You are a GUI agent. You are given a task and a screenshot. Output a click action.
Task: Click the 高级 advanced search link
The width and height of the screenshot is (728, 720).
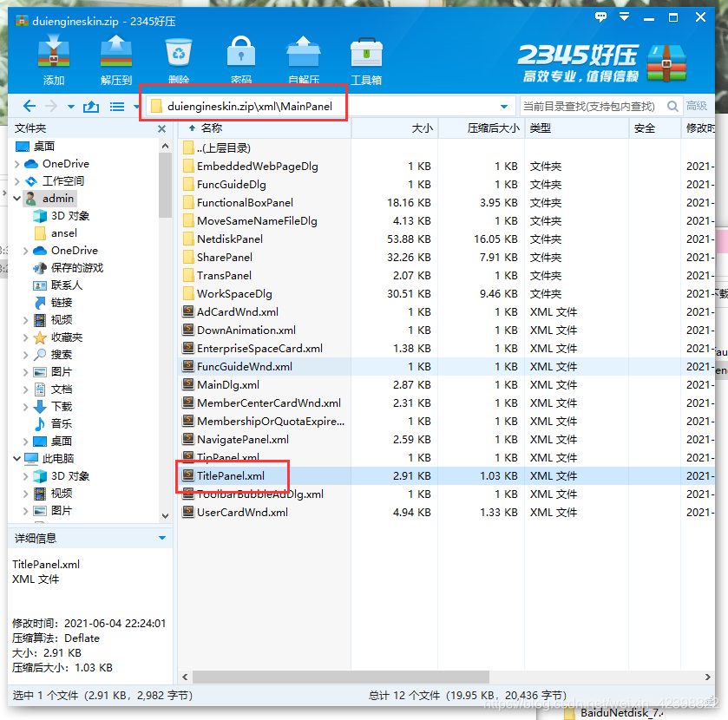point(697,107)
